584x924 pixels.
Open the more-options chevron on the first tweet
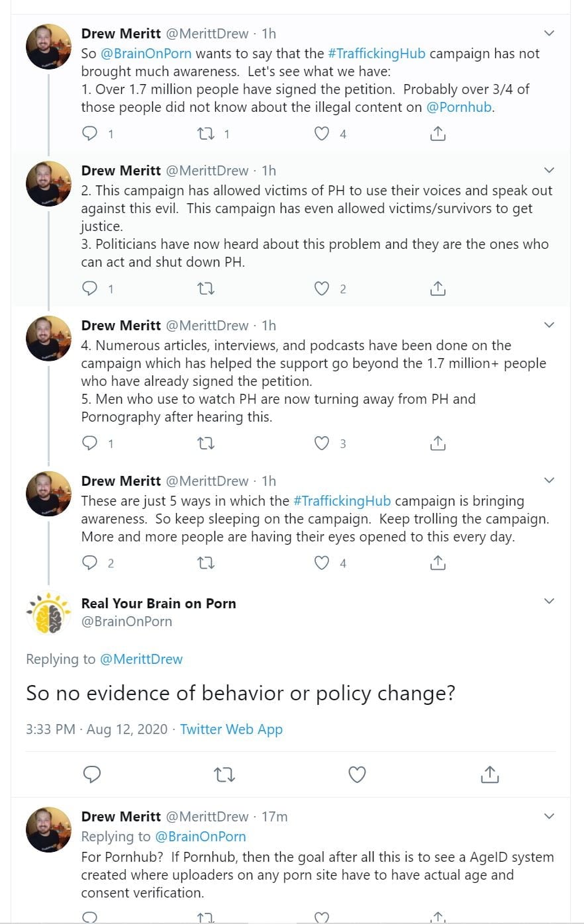(x=549, y=33)
